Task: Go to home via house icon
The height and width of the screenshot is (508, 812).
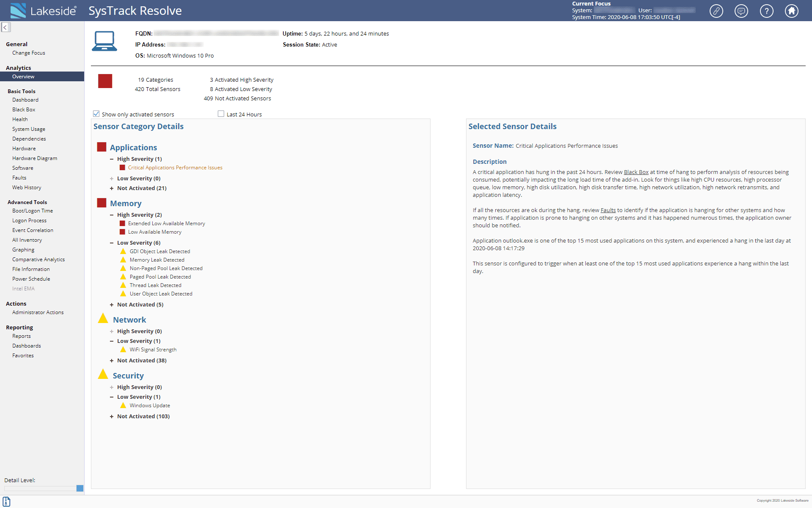Action: click(x=791, y=11)
